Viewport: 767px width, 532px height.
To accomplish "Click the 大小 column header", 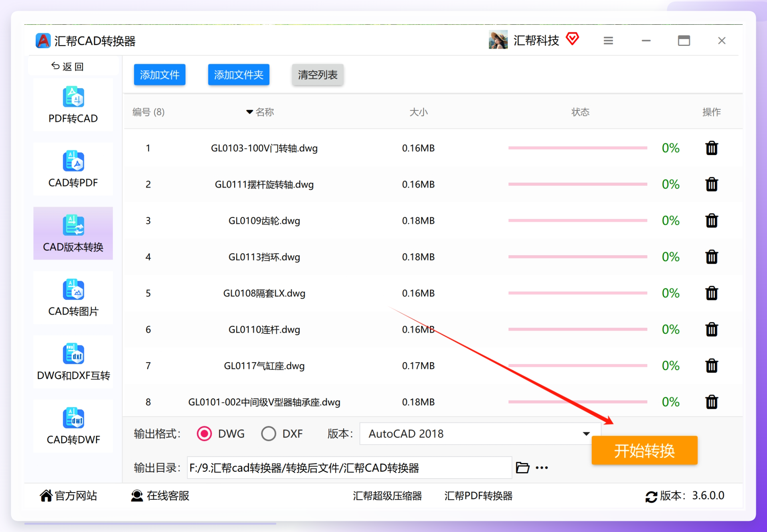I will coord(418,112).
